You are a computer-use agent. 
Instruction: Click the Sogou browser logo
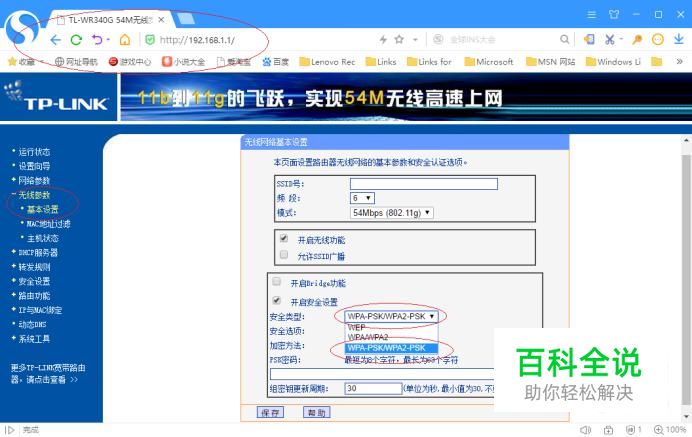pyautogui.click(x=22, y=27)
